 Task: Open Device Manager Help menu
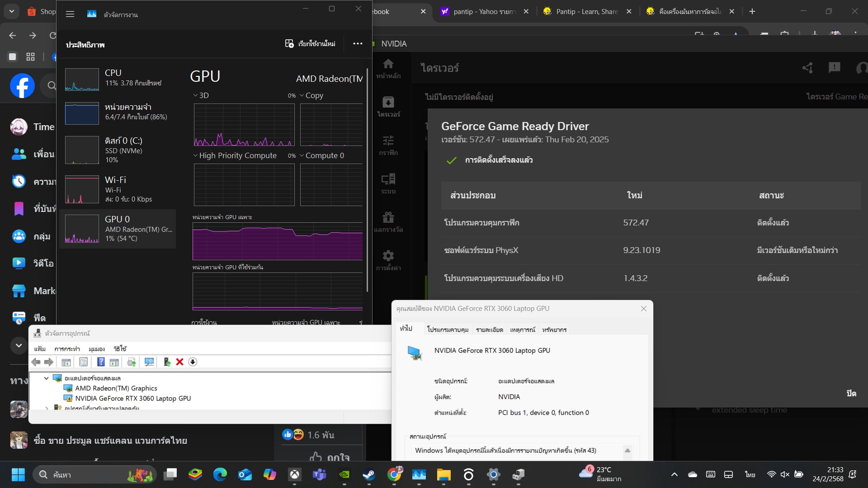pos(120,349)
